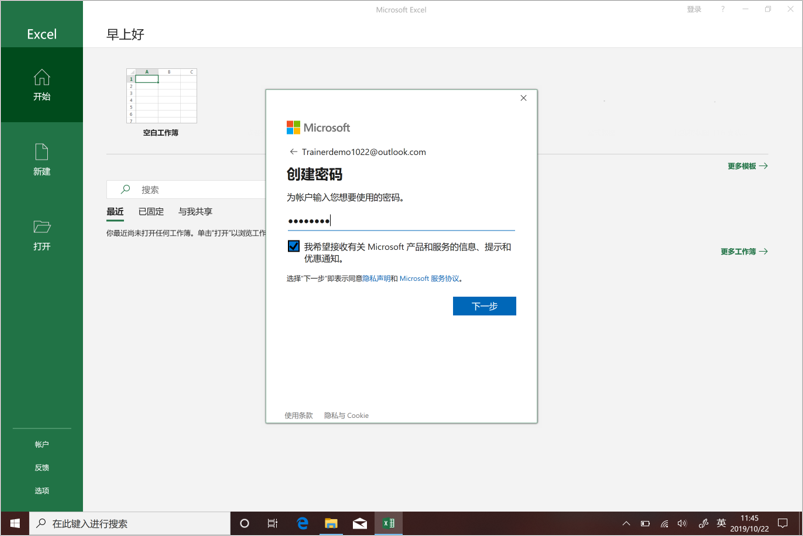Open File Explorer from taskbar
This screenshot has width=803, height=536.
coord(331,523)
